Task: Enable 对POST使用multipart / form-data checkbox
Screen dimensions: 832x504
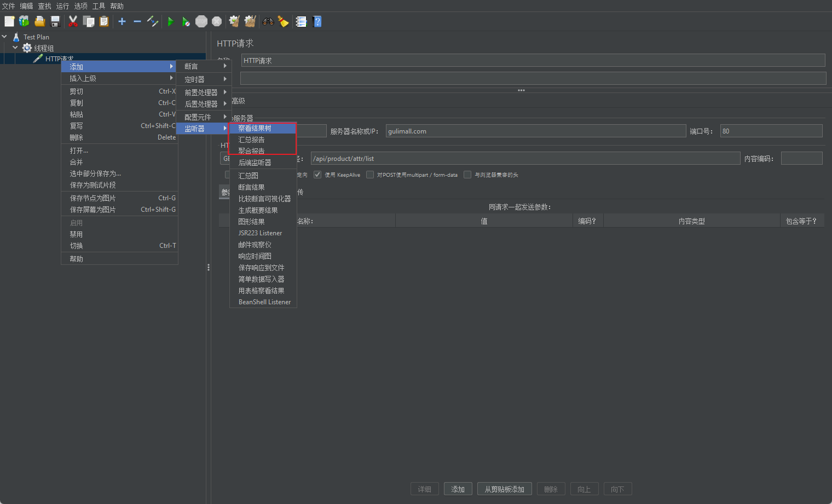Action: [370, 175]
